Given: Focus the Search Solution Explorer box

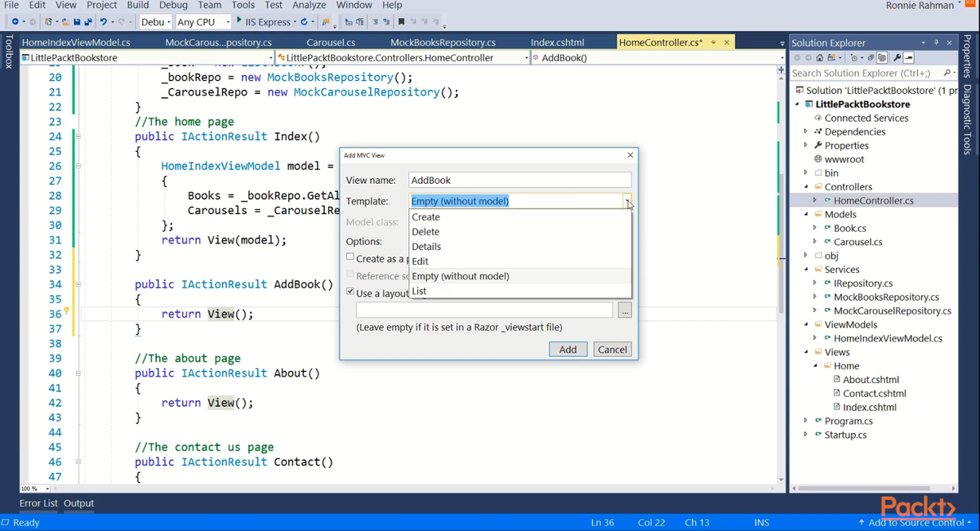Looking at the screenshot, I should point(866,73).
